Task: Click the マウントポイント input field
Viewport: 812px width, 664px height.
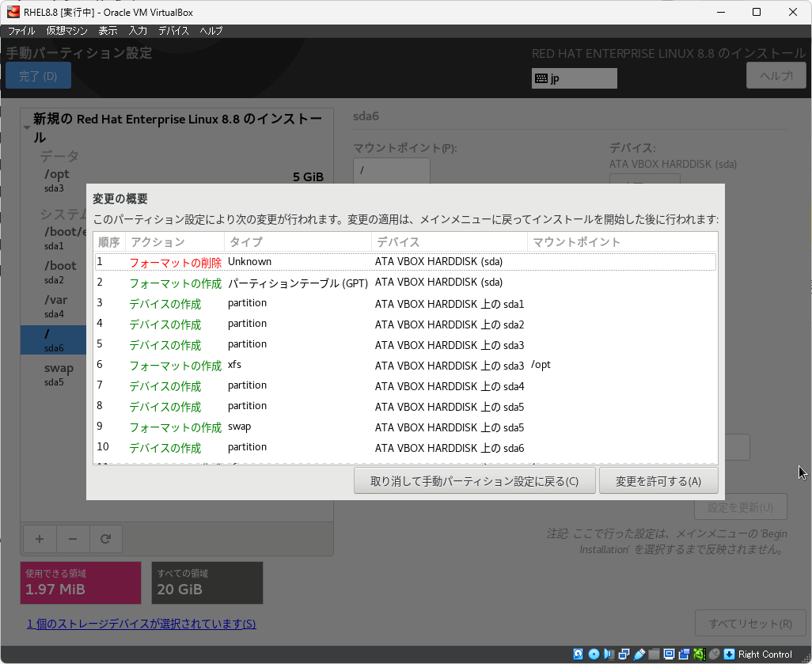Action: point(392,170)
